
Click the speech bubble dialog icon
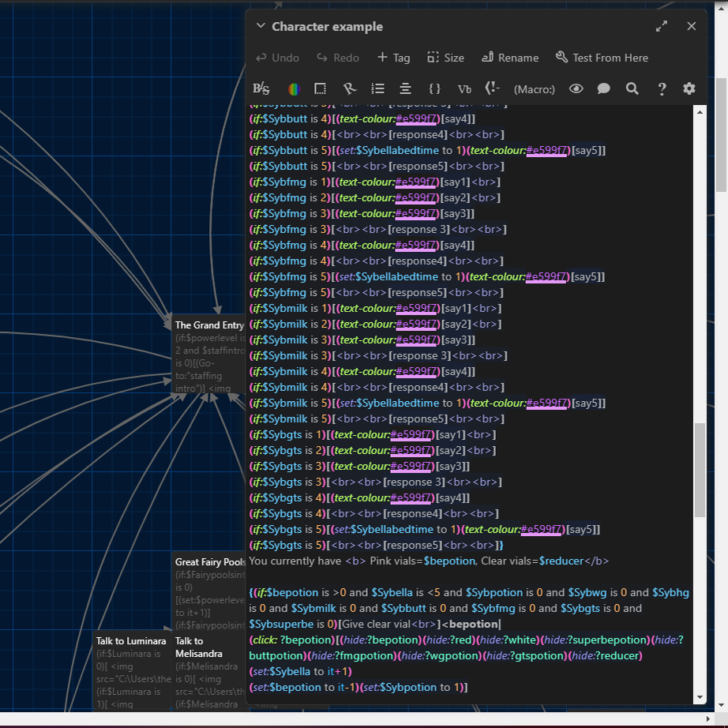pyautogui.click(x=604, y=89)
